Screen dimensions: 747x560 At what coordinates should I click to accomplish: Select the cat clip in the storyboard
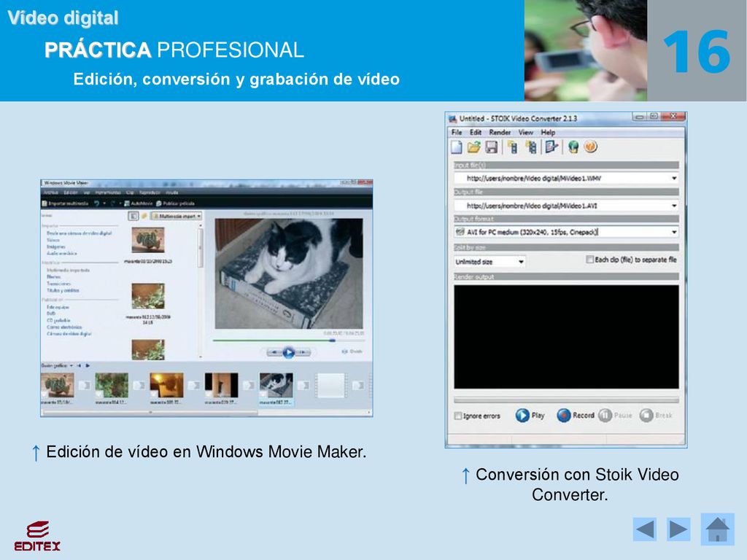tap(276, 385)
